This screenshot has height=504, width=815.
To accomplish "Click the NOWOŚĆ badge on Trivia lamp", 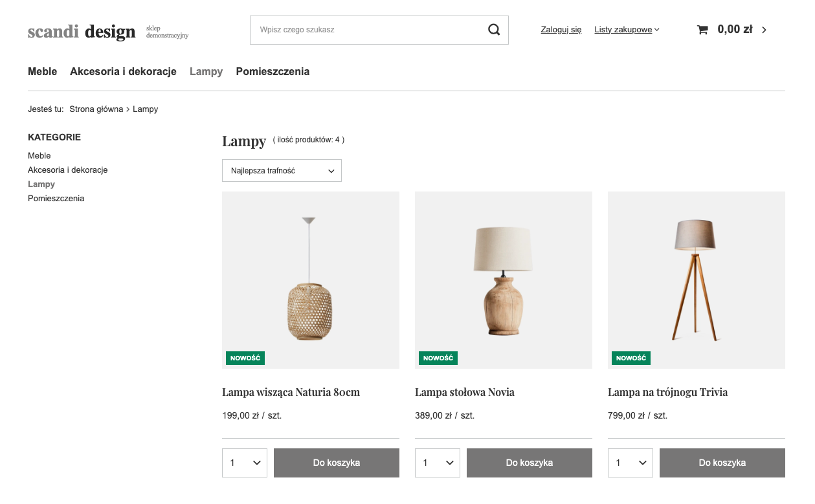I will point(631,358).
